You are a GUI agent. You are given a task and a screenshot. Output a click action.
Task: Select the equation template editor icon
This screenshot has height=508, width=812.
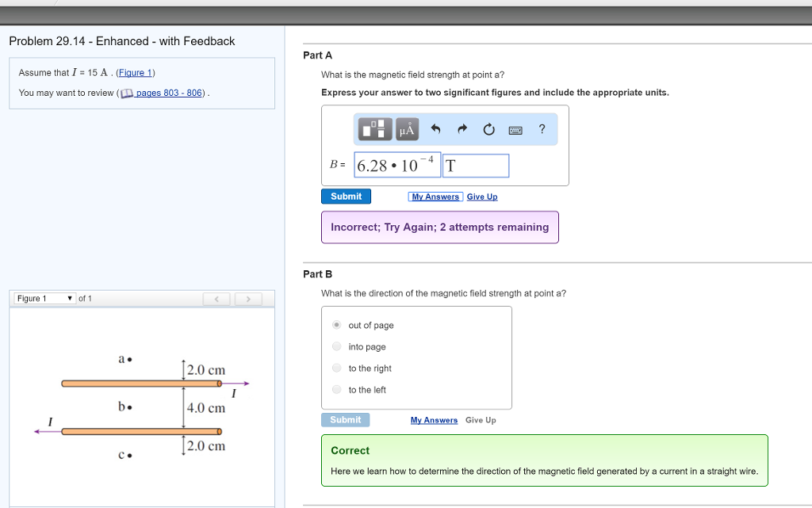coord(373,129)
